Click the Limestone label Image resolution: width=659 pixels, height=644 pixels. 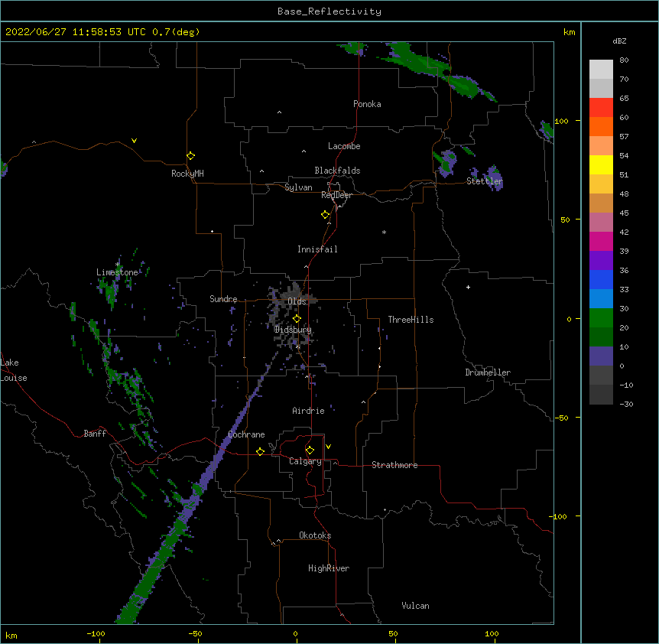(x=117, y=272)
